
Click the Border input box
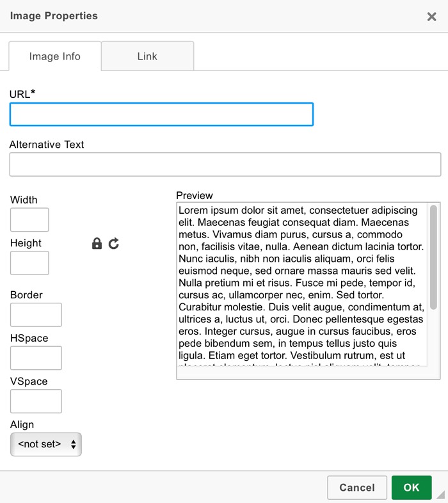point(36,315)
